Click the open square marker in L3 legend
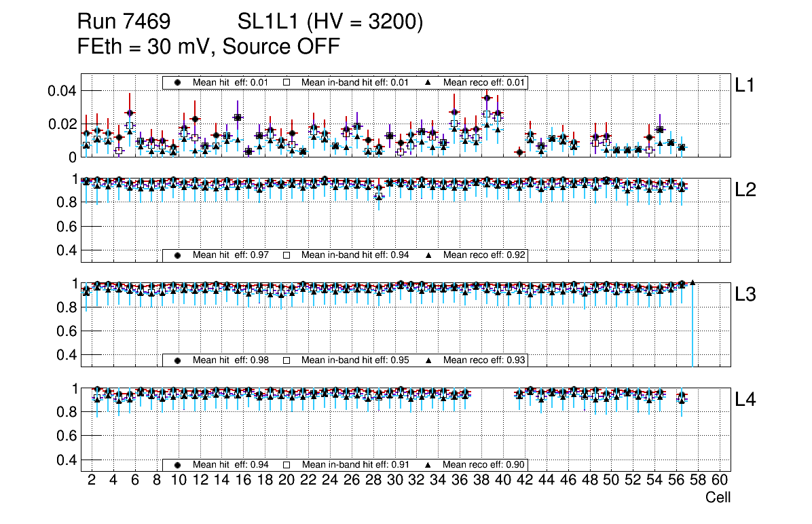 pos(287,360)
